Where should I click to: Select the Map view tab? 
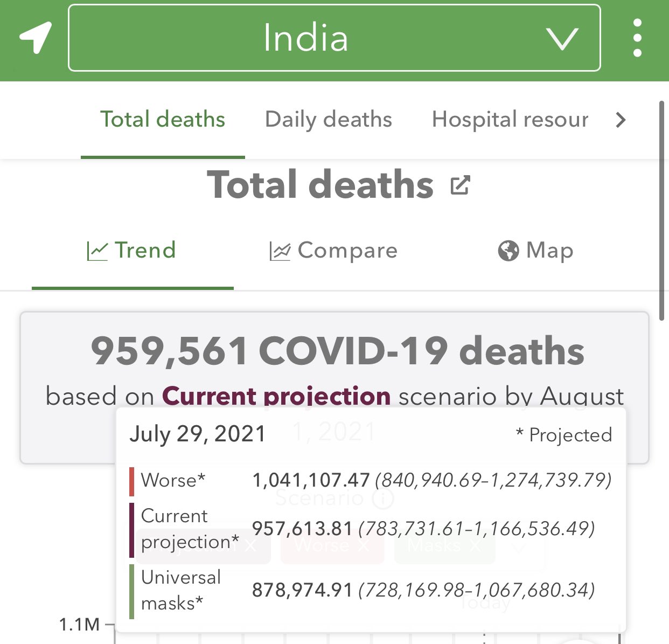click(x=535, y=251)
